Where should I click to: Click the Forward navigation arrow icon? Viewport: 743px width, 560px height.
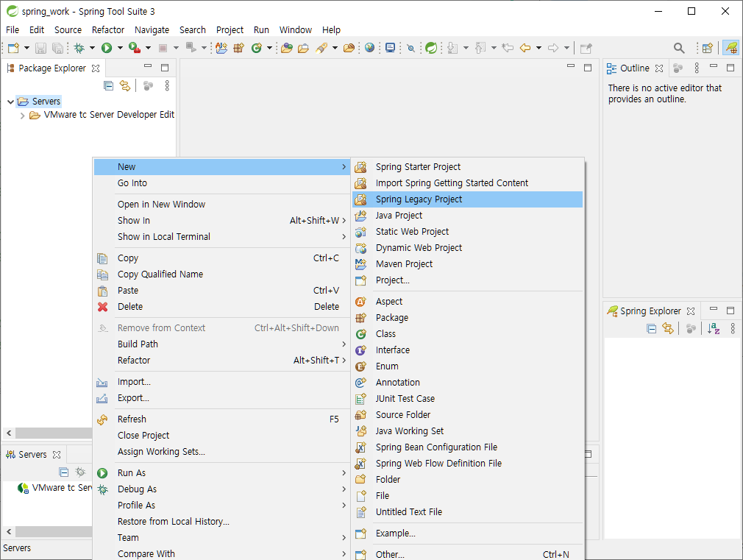pyautogui.click(x=553, y=48)
